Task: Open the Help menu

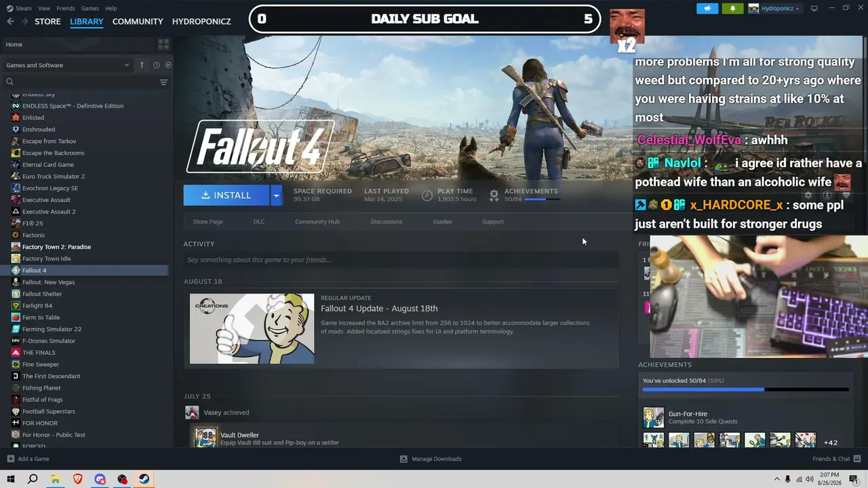Action: (111, 8)
